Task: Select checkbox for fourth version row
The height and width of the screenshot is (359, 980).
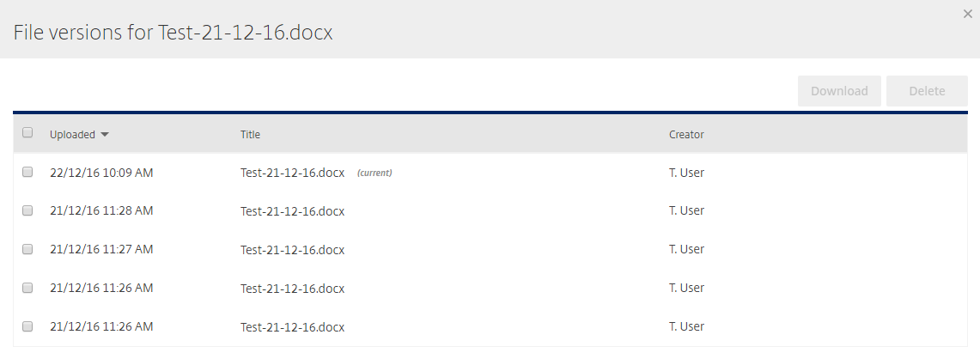Action: pyautogui.click(x=27, y=288)
